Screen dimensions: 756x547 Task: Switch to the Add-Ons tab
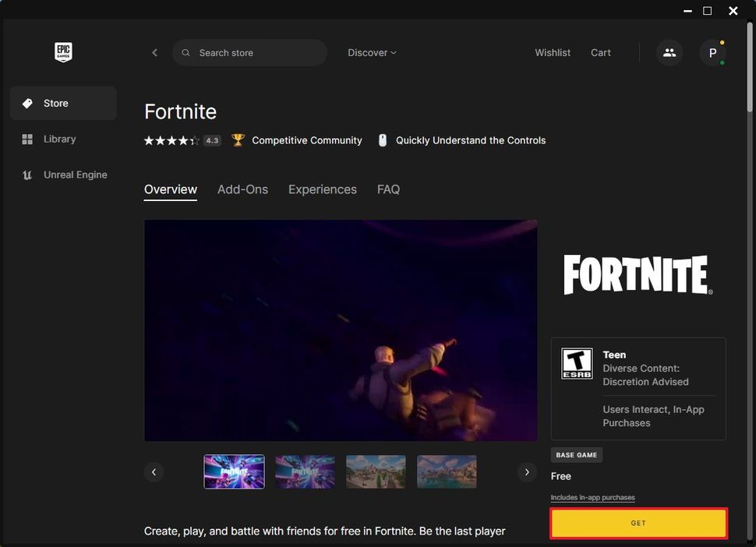tap(242, 189)
